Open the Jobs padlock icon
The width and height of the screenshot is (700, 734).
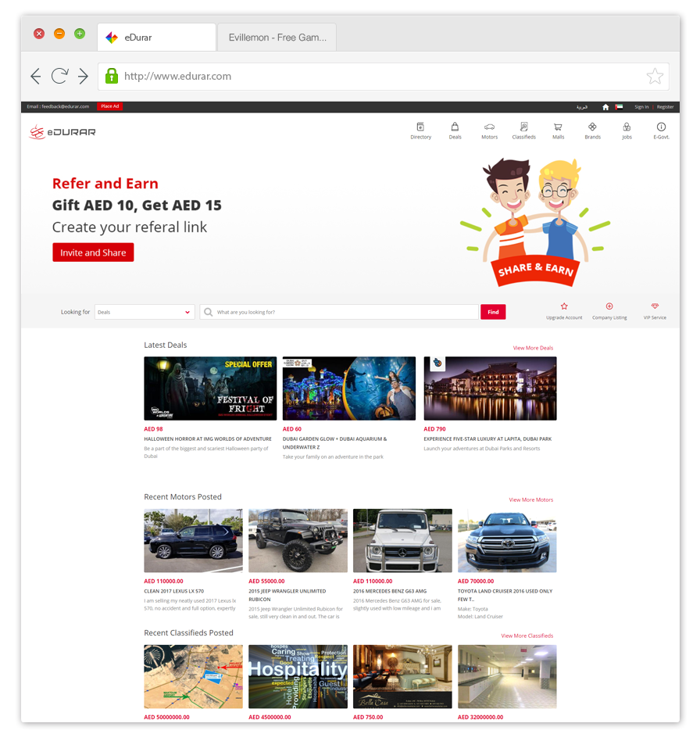pyautogui.click(x=627, y=127)
